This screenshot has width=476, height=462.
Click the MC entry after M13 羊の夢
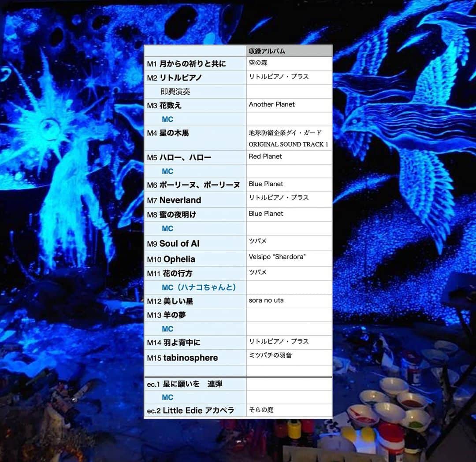coord(167,329)
